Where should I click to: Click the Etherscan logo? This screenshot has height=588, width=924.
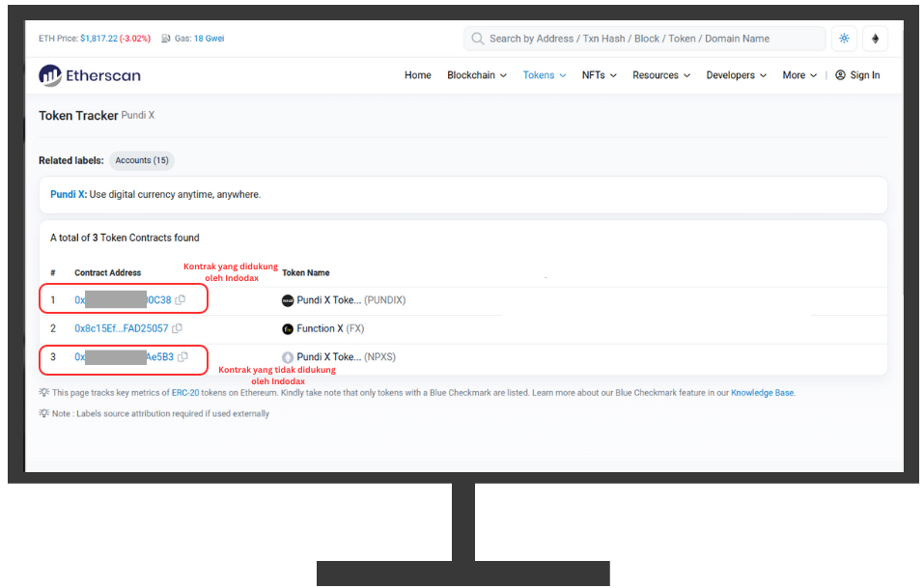[x=90, y=75]
